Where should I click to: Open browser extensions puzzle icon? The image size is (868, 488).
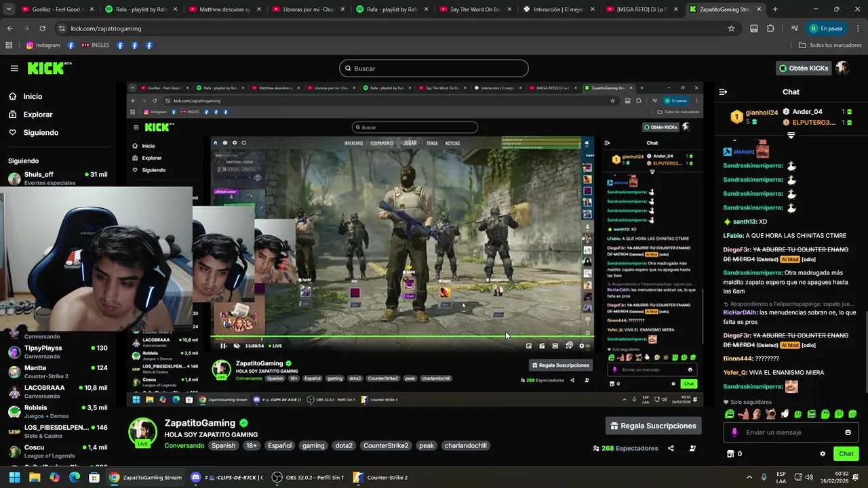[x=770, y=28]
